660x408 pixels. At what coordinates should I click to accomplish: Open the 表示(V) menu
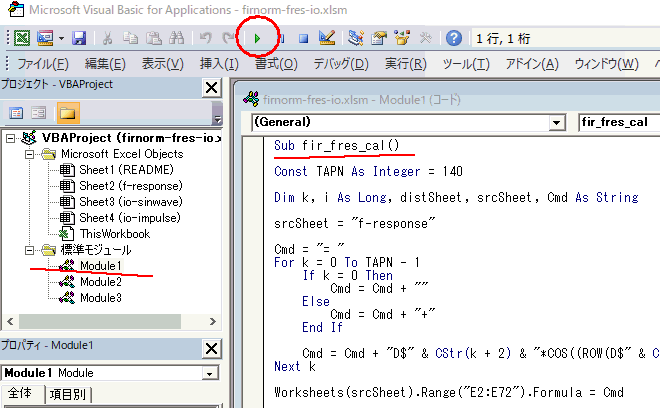pyautogui.click(x=162, y=64)
